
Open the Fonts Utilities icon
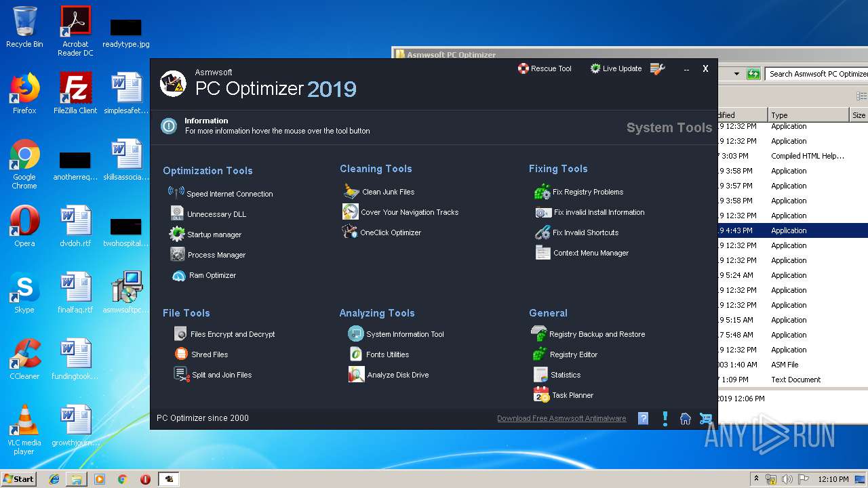pos(356,354)
